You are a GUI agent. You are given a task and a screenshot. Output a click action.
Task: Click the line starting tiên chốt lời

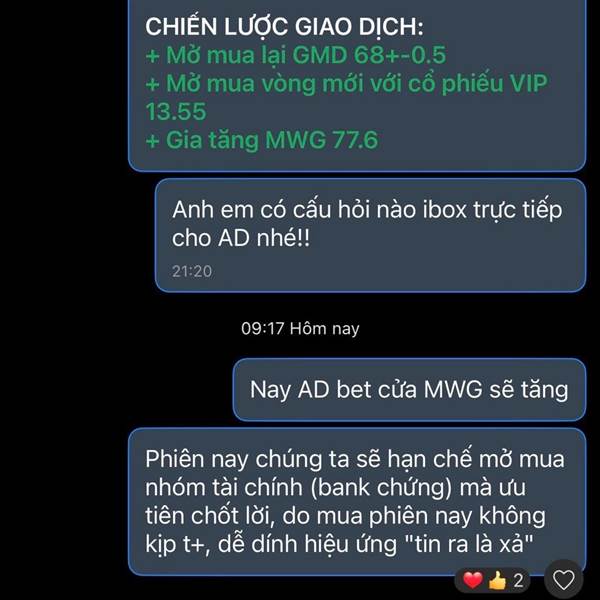point(345,516)
